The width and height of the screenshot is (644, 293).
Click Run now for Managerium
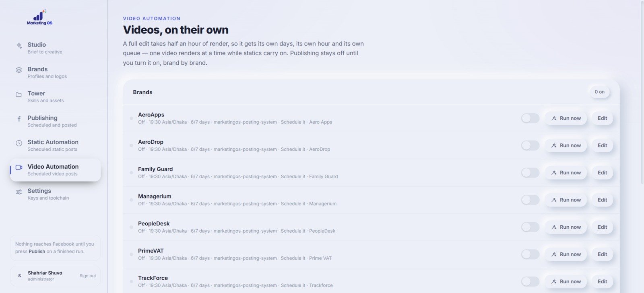point(566,200)
